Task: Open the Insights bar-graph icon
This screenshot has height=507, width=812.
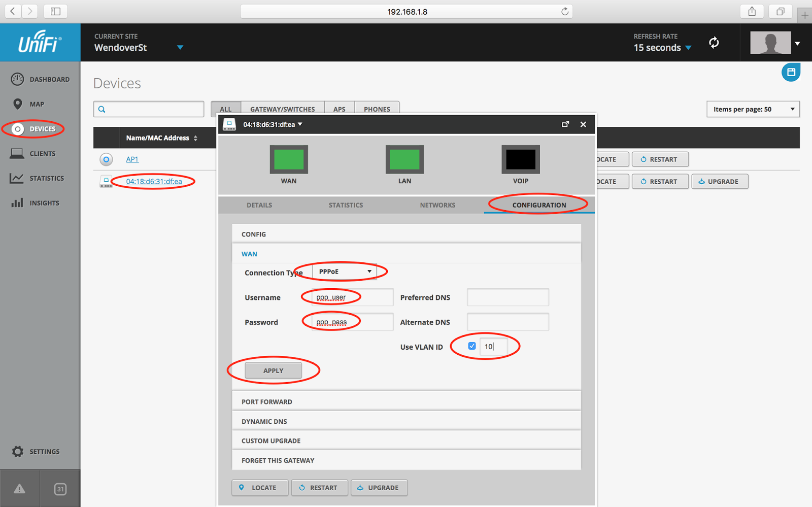Action: (x=17, y=203)
